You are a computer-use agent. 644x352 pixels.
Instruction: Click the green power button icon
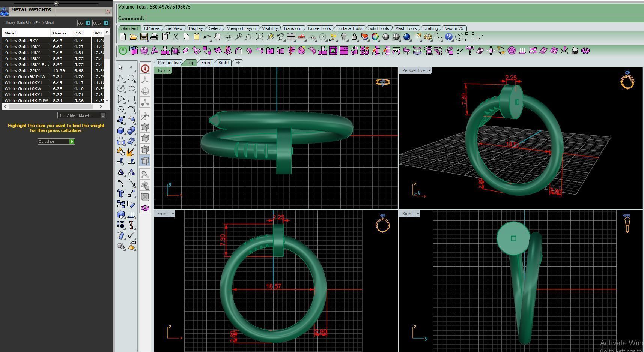[123, 51]
